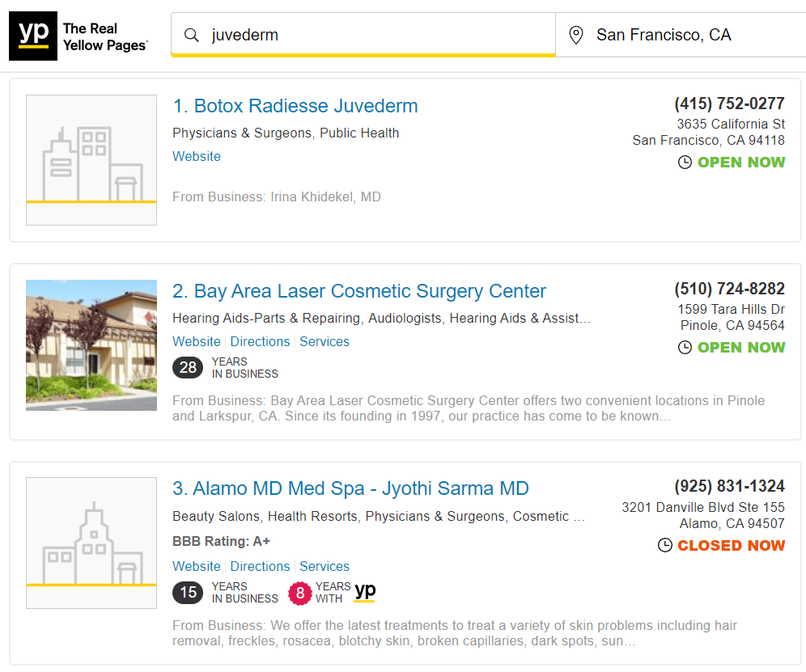This screenshot has height=672, width=806.
Task: Click OPEN NOW status of Bay Area Laser
Action: (741, 348)
